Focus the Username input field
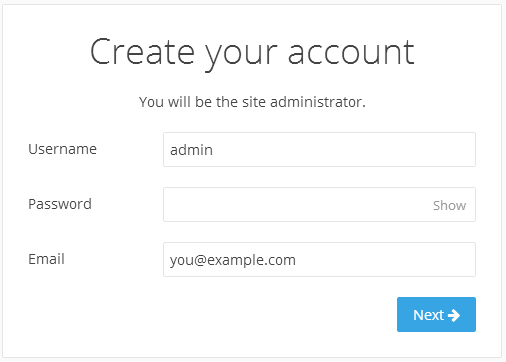Viewport: 506px width, 362px height. pyautogui.click(x=319, y=149)
